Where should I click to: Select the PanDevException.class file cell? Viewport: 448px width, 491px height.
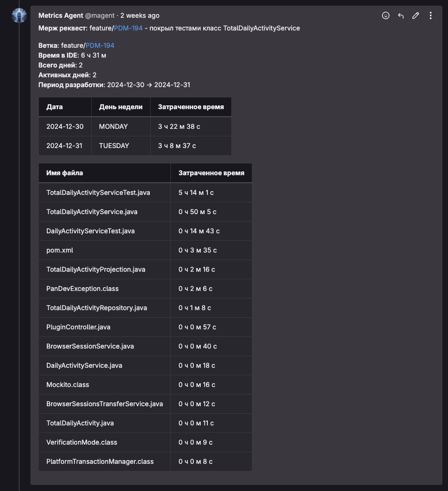104,289
